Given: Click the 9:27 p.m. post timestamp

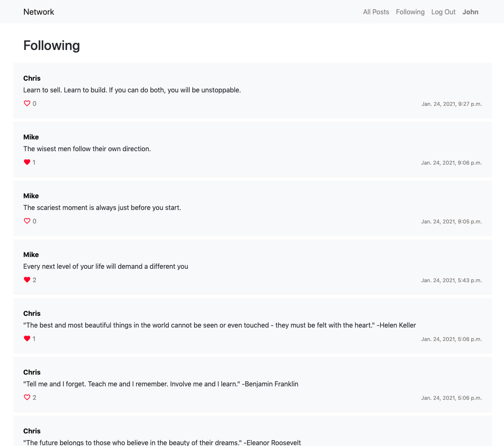Looking at the screenshot, I should pos(451,104).
